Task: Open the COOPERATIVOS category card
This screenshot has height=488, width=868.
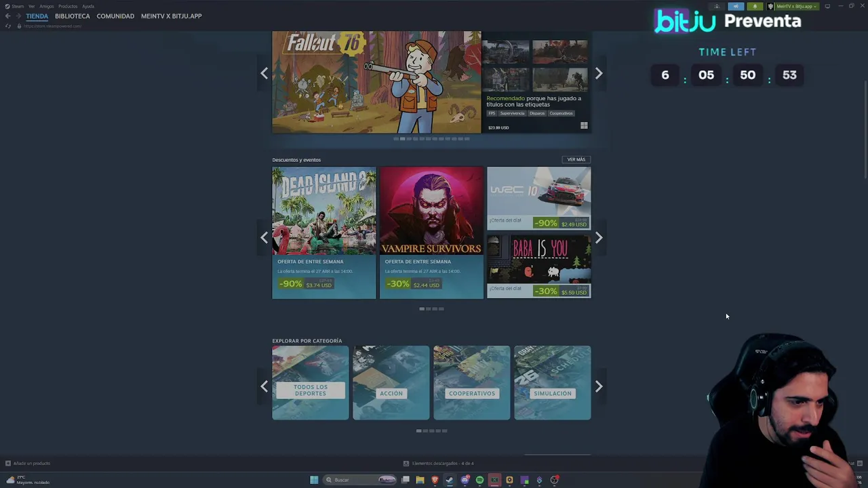Action: coord(472,383)
